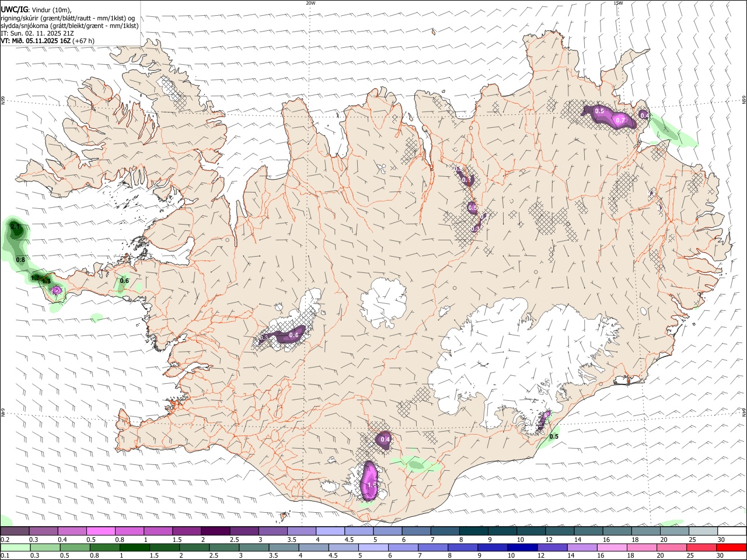The image size is (747, 560).
Task: Click the 1.5 snowfall value on southern glacier
Action: 371,485
